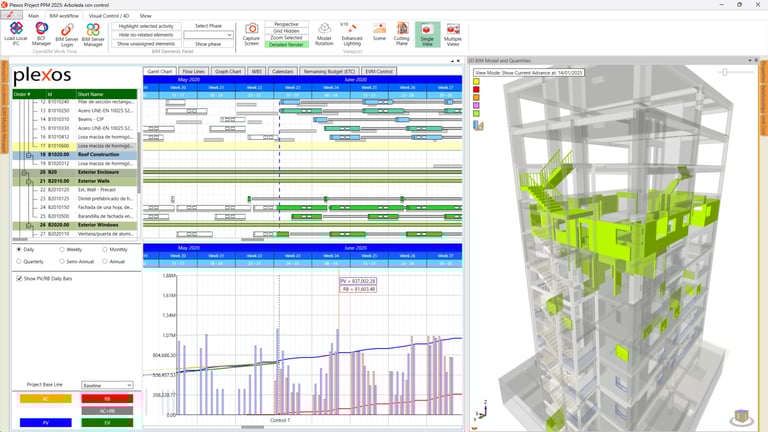This screenshot has height=432, width=768.
Task: Select the Annual radio button
Action: (x=105, y=262)
